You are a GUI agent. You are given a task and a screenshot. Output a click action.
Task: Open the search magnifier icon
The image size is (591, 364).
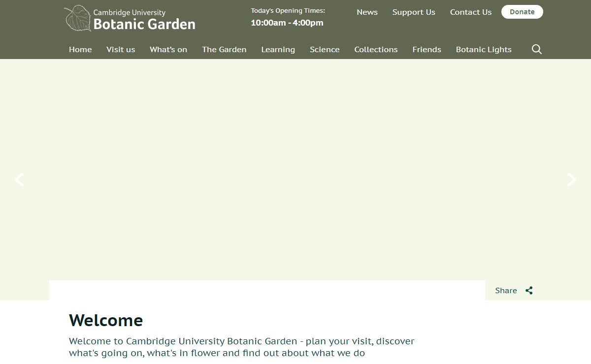[x=537, y=49]
